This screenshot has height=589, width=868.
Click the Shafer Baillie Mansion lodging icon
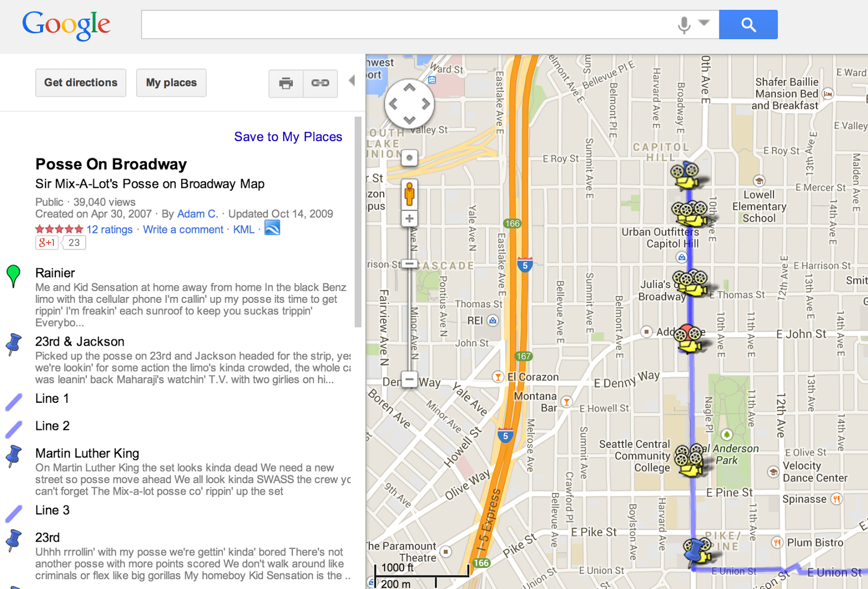(x=828, y=93)
